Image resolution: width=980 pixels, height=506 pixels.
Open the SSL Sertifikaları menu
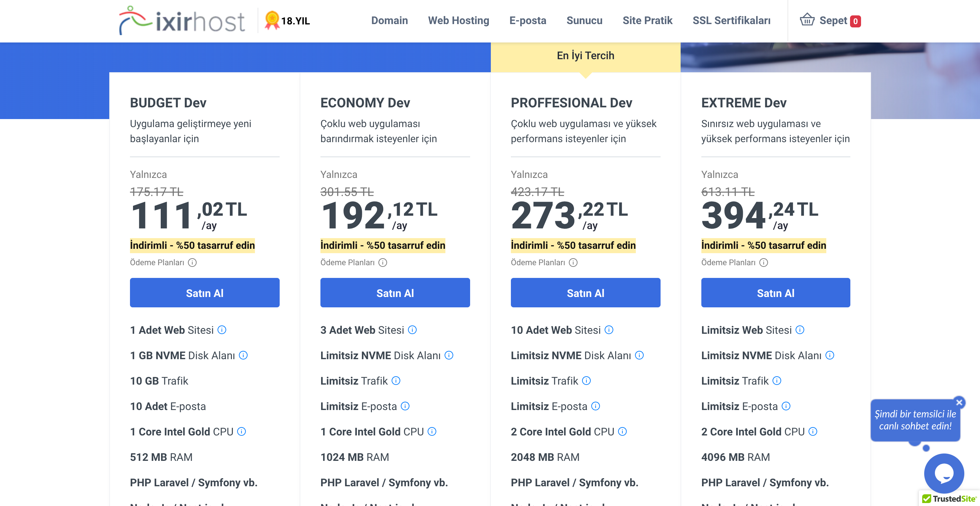point(731,20)
